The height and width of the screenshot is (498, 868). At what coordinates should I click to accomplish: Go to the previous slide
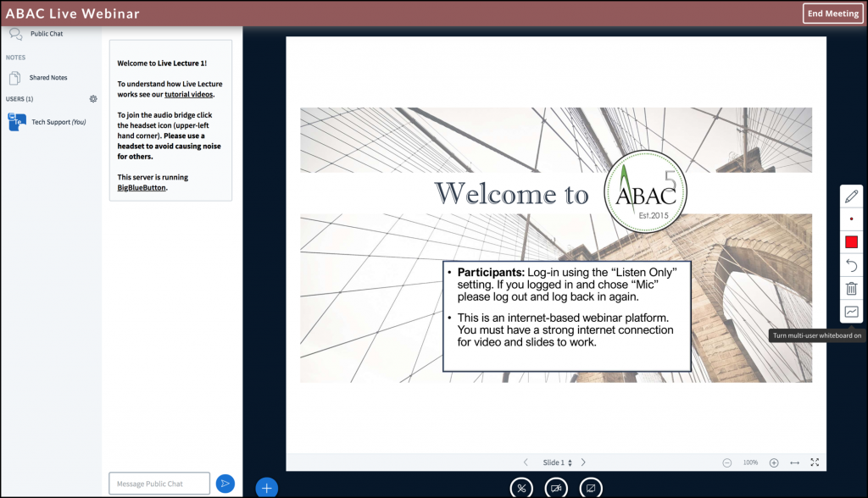[x=526, y=462]
